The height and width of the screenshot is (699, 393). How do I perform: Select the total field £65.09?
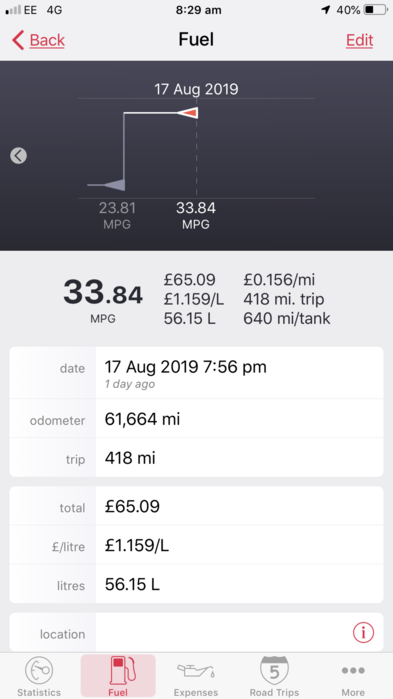pyautogui.click(x=196, y=506)
